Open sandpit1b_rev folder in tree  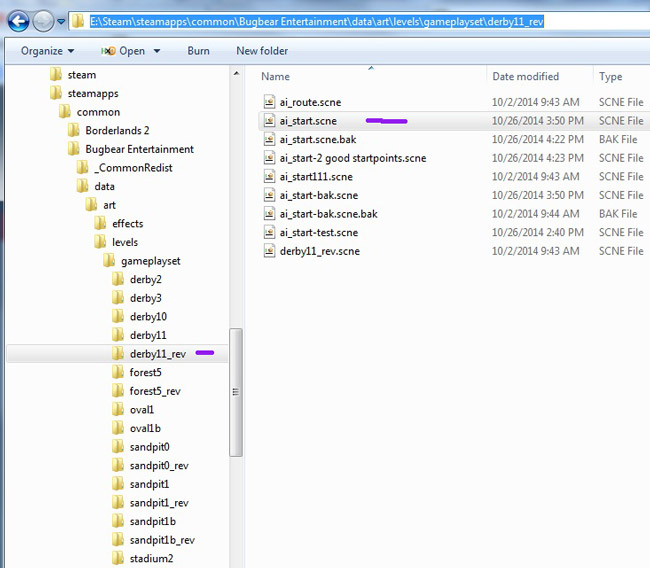coord(153,540)
